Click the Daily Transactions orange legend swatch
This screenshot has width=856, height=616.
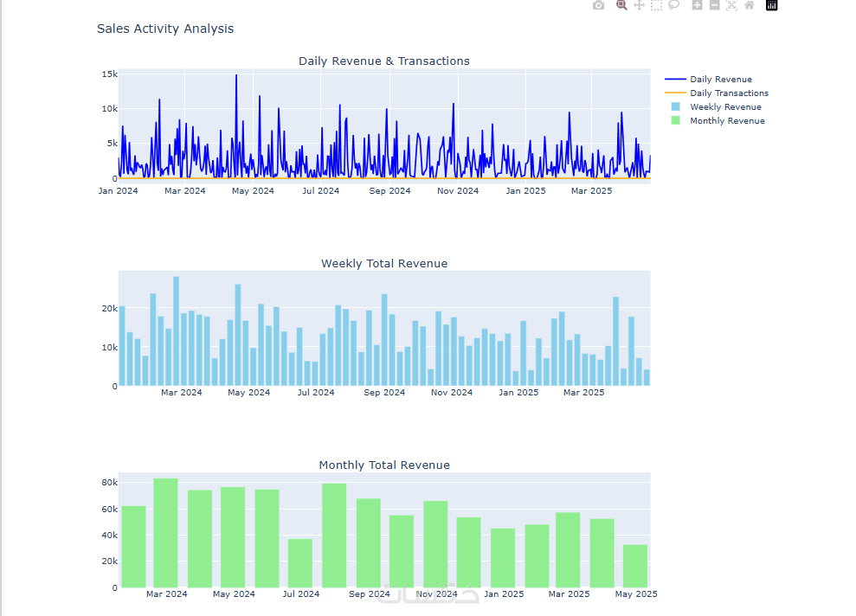point(675,93)
